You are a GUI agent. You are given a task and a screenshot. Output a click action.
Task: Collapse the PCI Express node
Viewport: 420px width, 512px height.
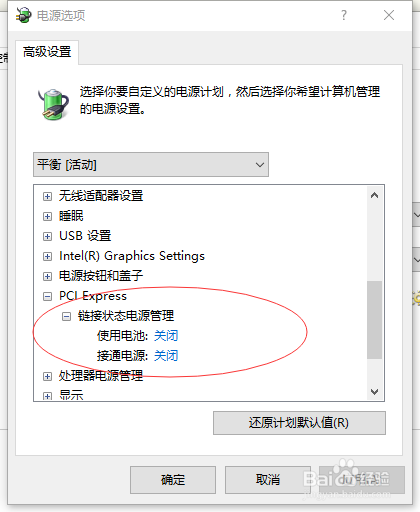pos(47,296)
